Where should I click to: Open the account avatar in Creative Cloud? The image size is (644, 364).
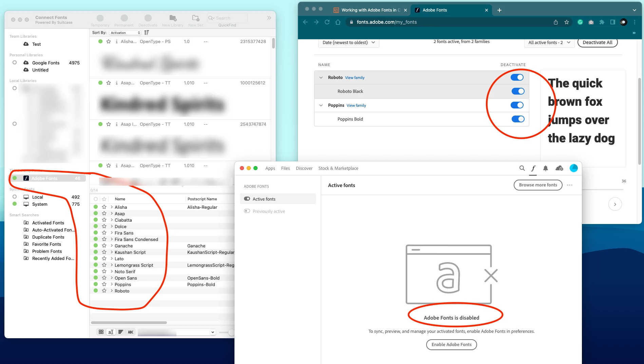pyautogui.click(x=574, y=168)
